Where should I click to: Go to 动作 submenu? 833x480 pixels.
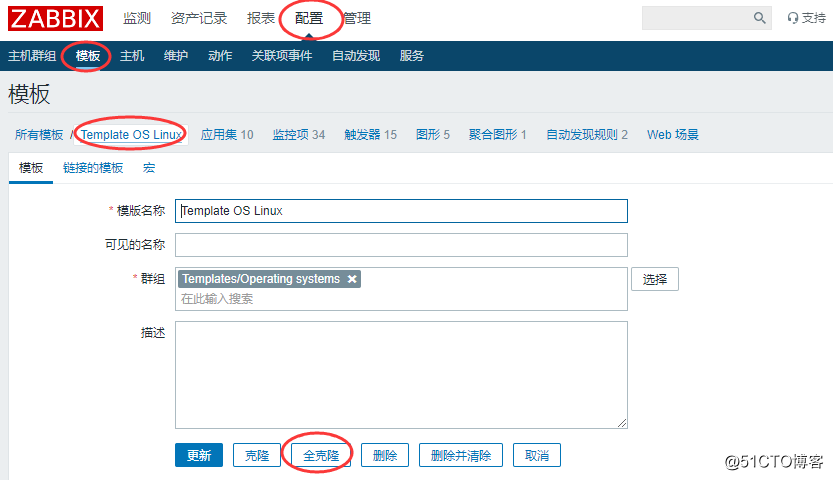click(x=220, y=56)
